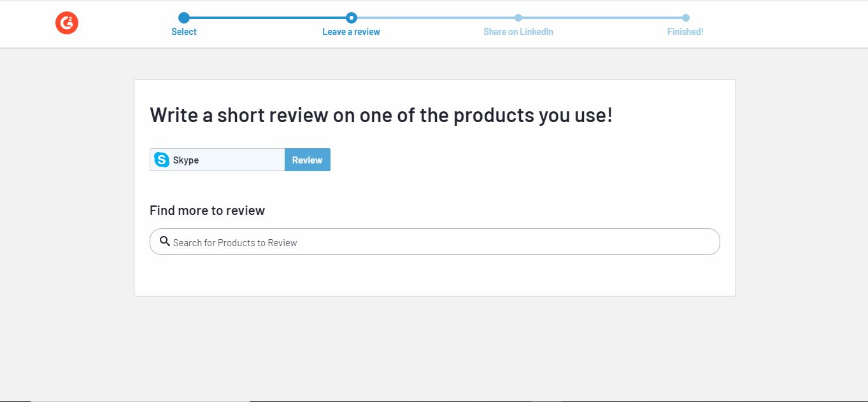This screenshot has height=402, width=868.
Task: Click the 'Find more to review' heading
Action: click(207, 211)
